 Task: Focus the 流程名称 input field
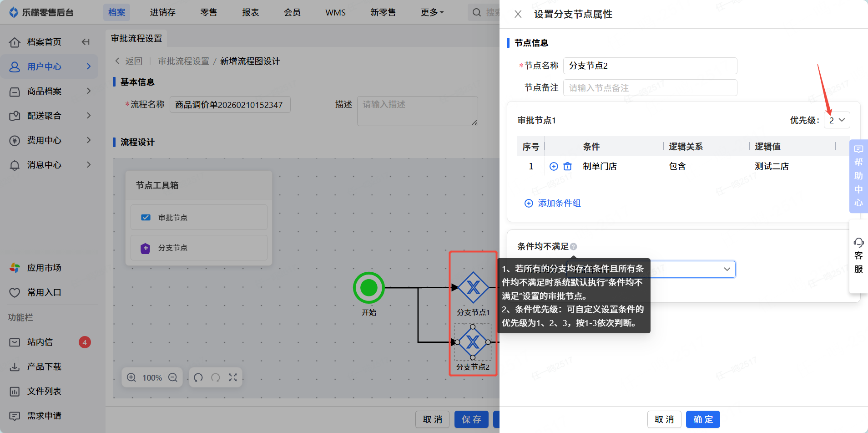point(230,105)
